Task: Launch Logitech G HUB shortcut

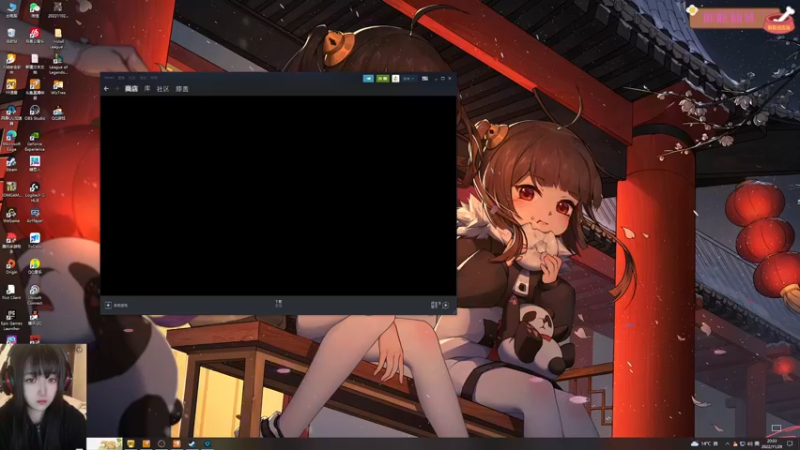Action: coord(35,192)
